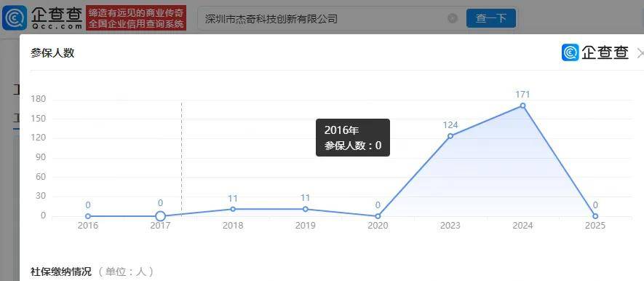Image resolution: width=644 pixels, height=281 pixels.
Task: Click the 180 y-axis label
Action: [38, 100]
